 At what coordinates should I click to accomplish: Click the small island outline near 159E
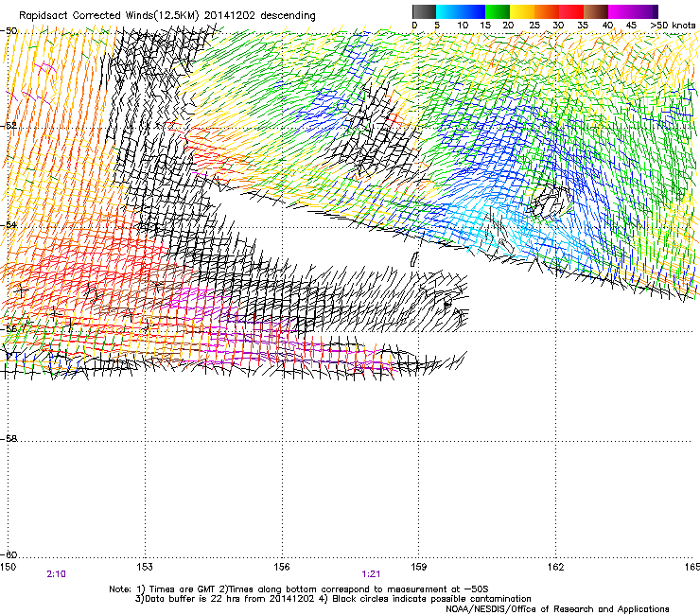pos(414,259)
